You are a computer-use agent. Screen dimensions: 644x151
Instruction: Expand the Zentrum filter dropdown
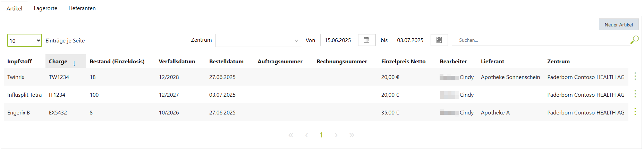point(259,40)
